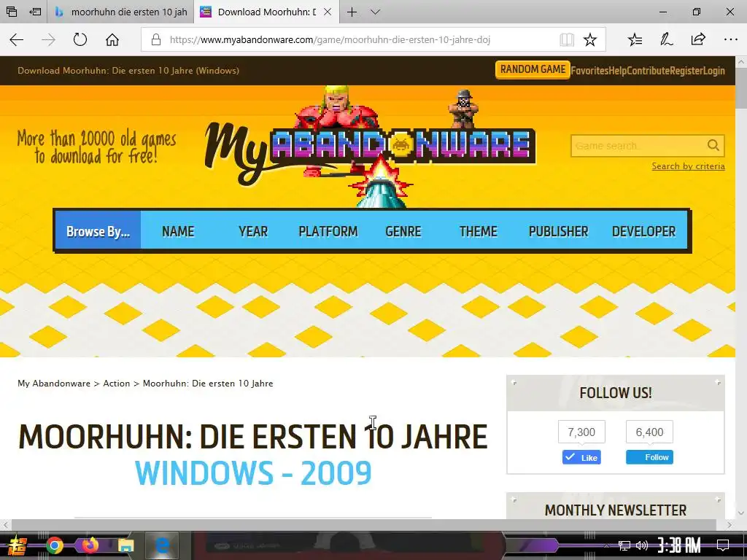This screenshot has width=747, height=560.
Task: Launch Firefox from the taskbar
Action: click(x=90, y=545)
